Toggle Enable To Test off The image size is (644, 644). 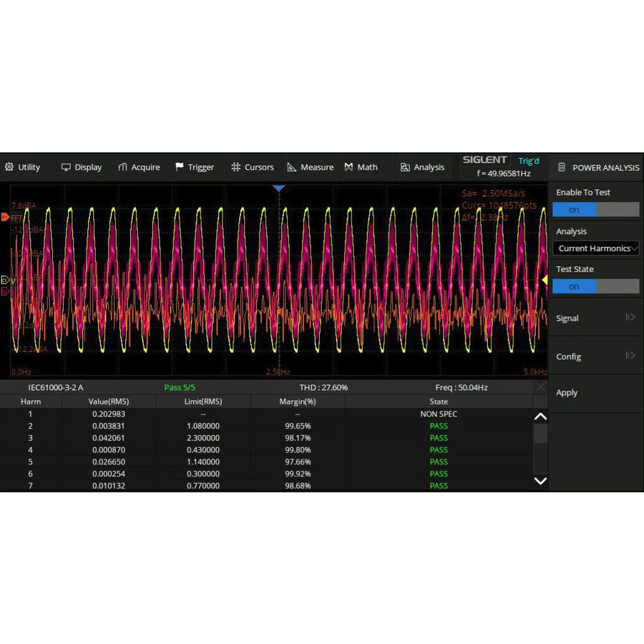click(618, 209)
